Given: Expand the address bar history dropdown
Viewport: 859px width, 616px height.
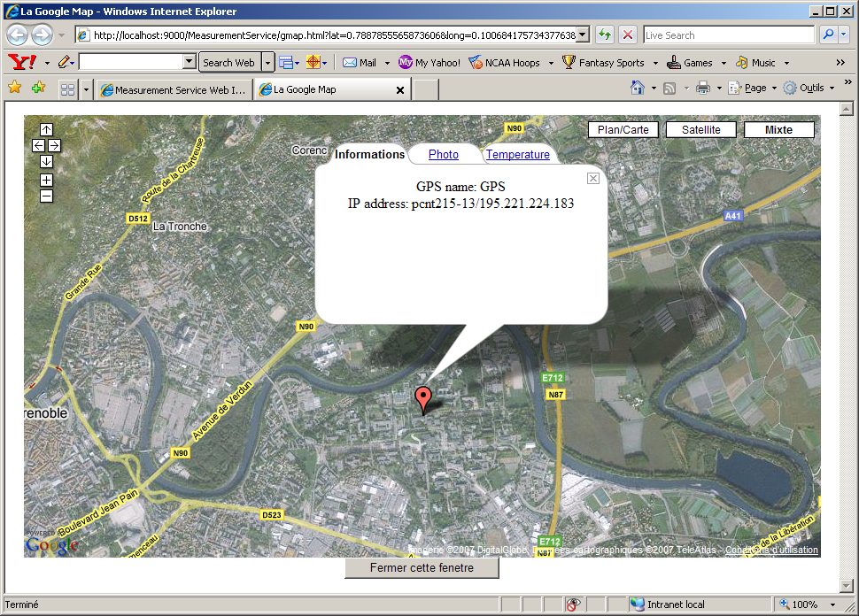Looking at the screenshot, I should click(583, 35).
